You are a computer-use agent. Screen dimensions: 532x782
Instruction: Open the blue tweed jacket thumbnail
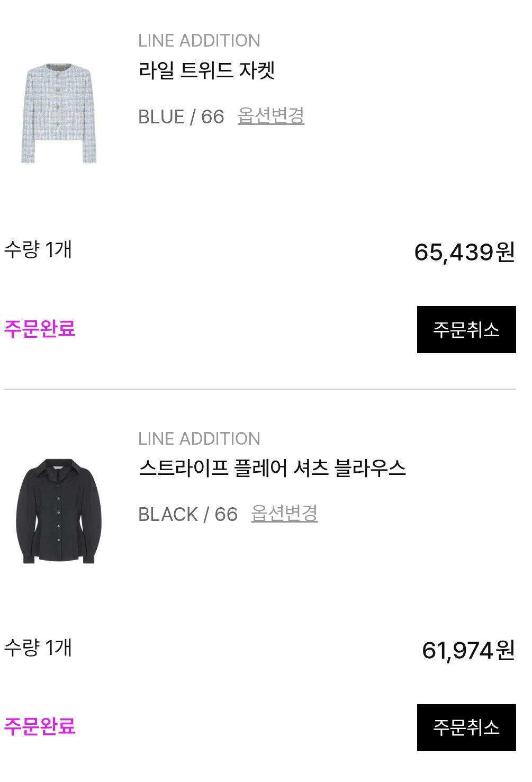click(x=59, y=113)
